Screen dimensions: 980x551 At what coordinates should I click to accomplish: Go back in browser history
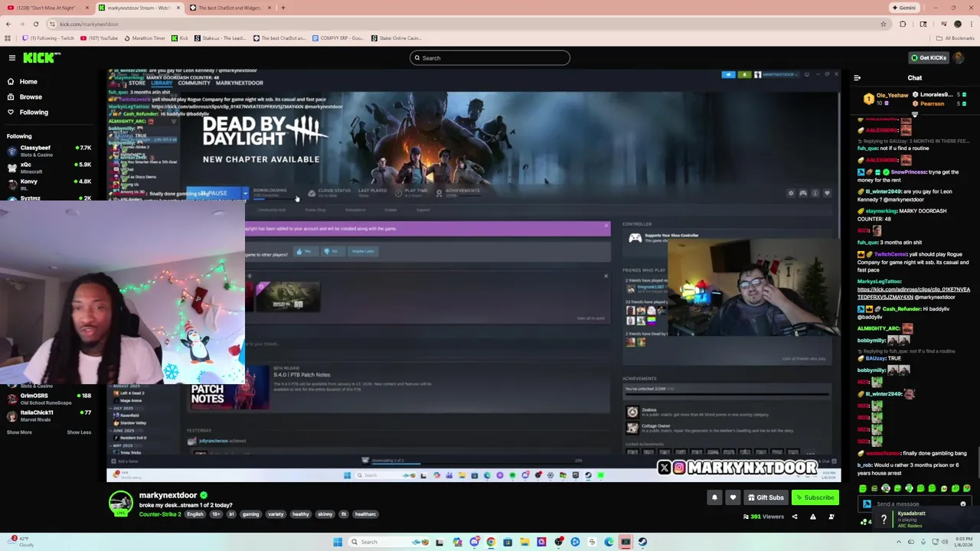[8, 24]
